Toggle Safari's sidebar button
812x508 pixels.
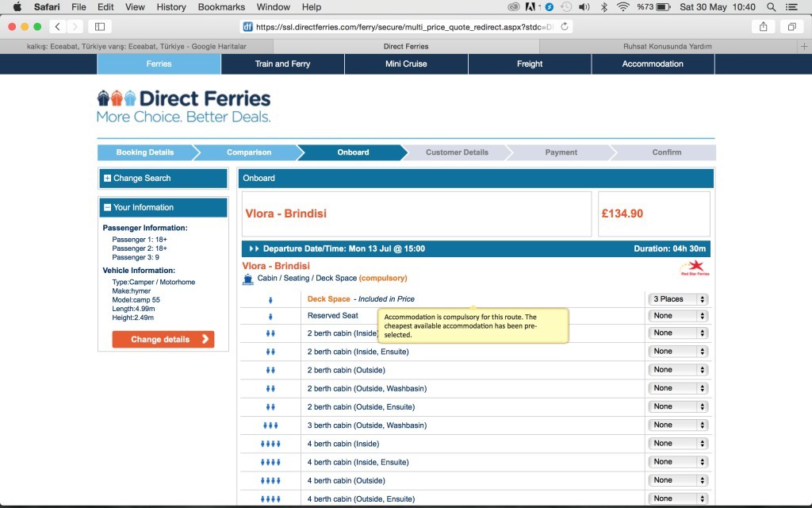tap(100, 26)
